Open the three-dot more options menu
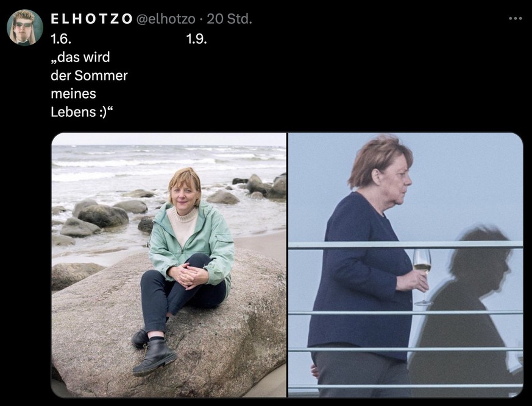Viewport: 532px width, 406px height. coord(515,19)
